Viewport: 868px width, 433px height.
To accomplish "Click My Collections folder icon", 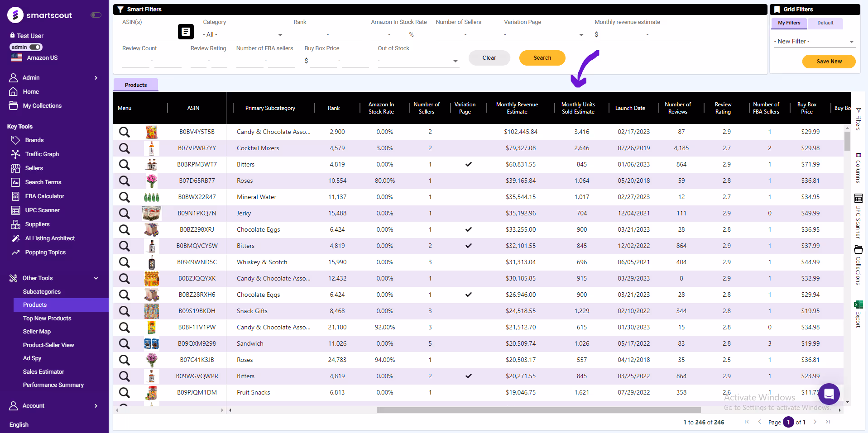I will (14, 105).
